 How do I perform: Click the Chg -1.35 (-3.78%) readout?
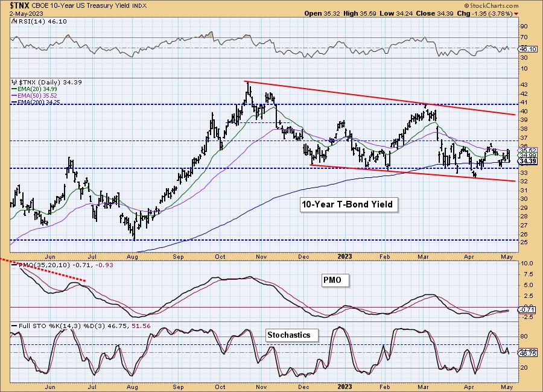point(485,13)
